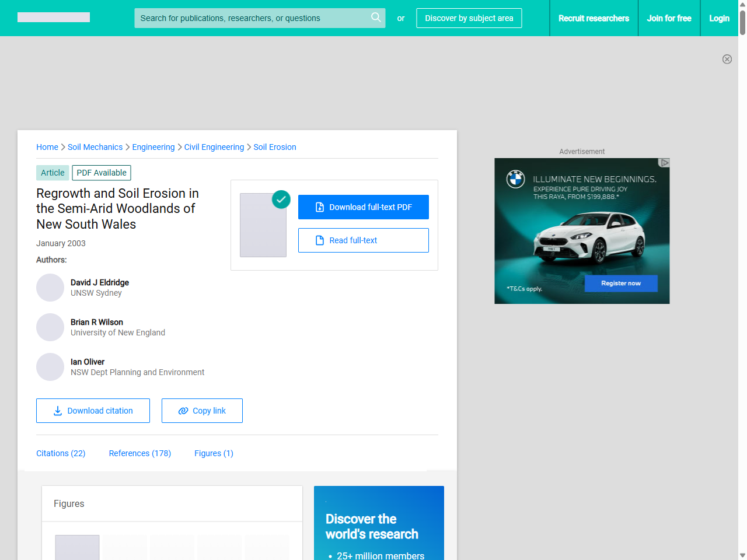Screen dimensions: 747x560
Task: Open the Figures (1) tab
Action: coord(214,453)
